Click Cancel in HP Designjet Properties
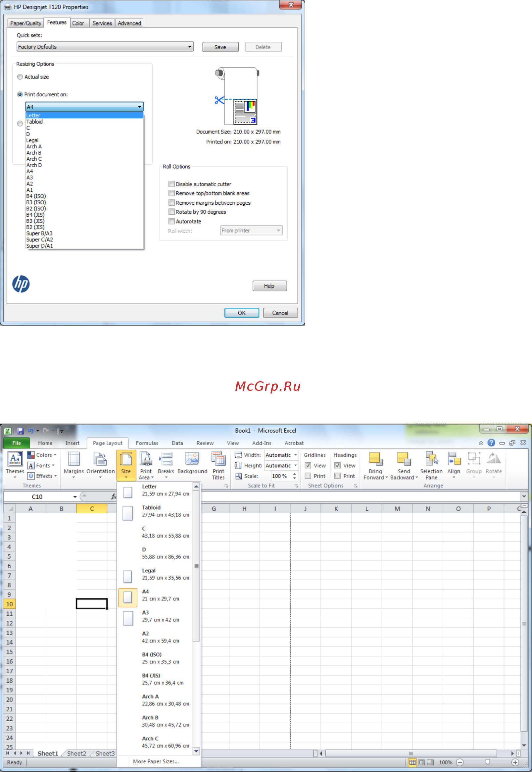The height and width of the screenshot is (772, 532). click(x=280, y=313)
